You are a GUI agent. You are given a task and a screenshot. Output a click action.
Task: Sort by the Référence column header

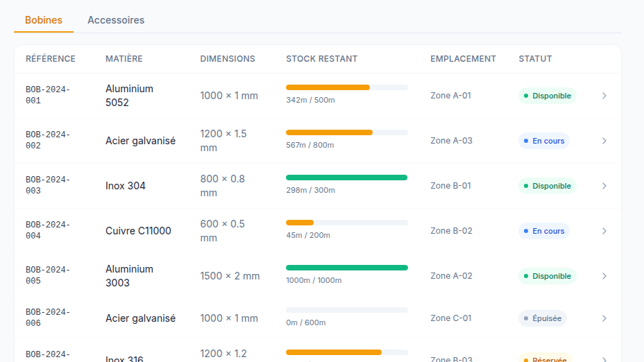coord(51,59)
